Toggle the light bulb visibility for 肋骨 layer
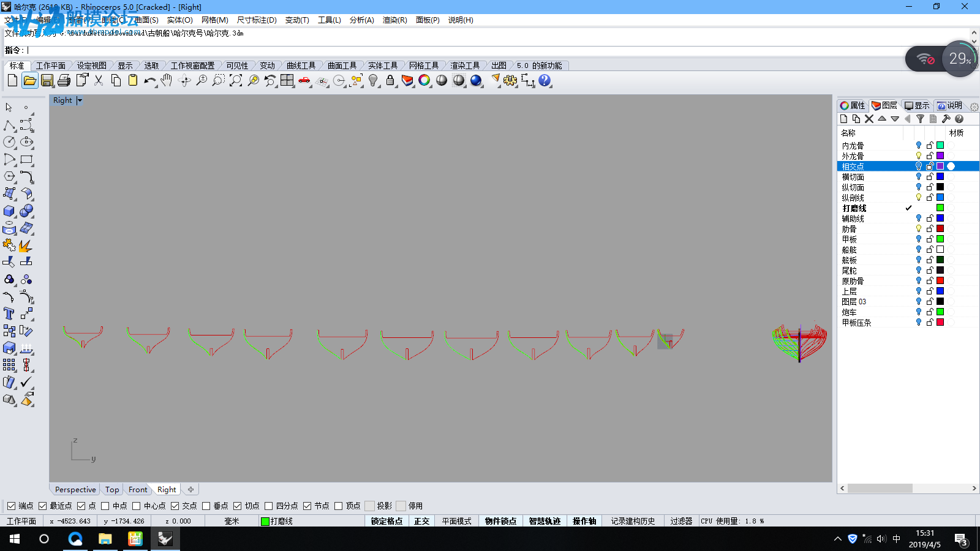Screen dimensions: 980x551 pos(918,229)
